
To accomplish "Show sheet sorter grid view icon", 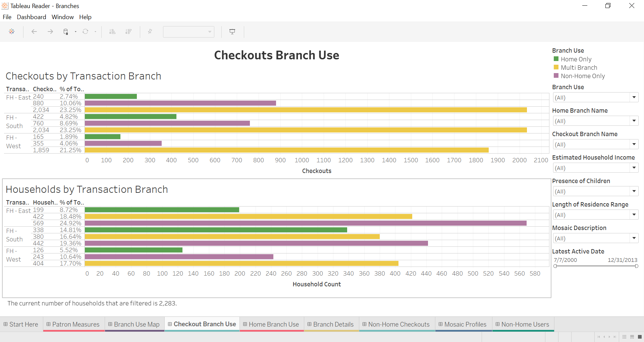I will point(624,337).
